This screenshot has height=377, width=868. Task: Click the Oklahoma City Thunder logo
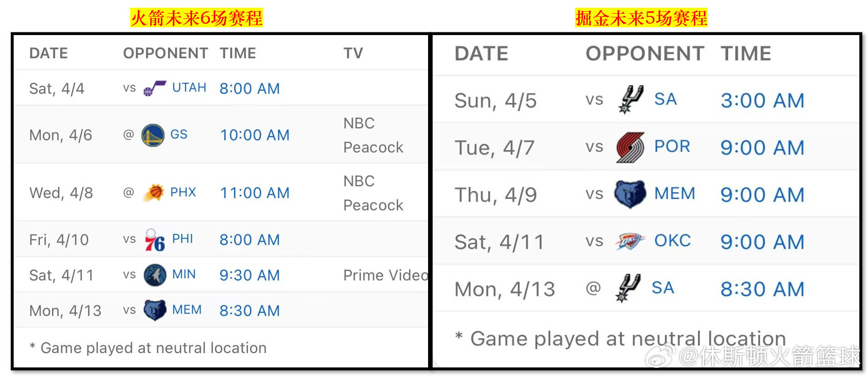click(630, 241)
